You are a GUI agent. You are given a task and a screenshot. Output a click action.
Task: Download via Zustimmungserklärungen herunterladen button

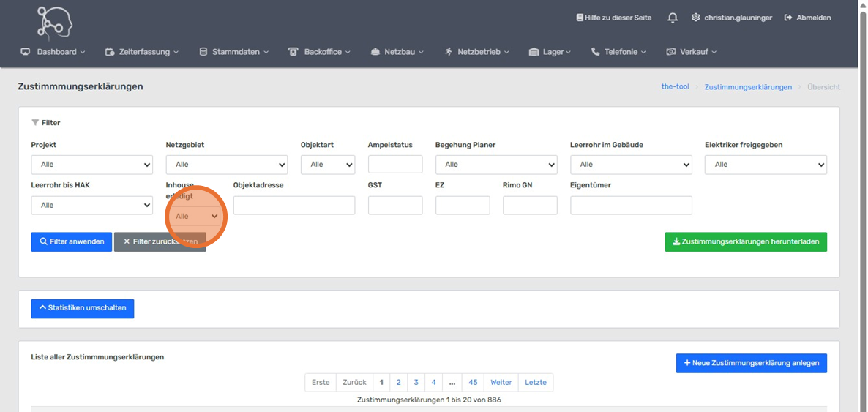[x=746, y=241]
